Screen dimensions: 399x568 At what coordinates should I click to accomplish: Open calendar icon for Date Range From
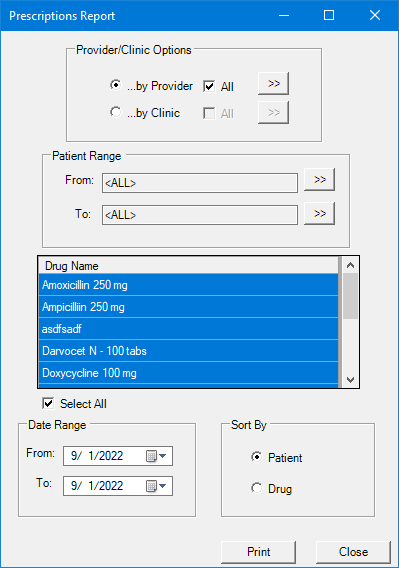pos(151,456)
